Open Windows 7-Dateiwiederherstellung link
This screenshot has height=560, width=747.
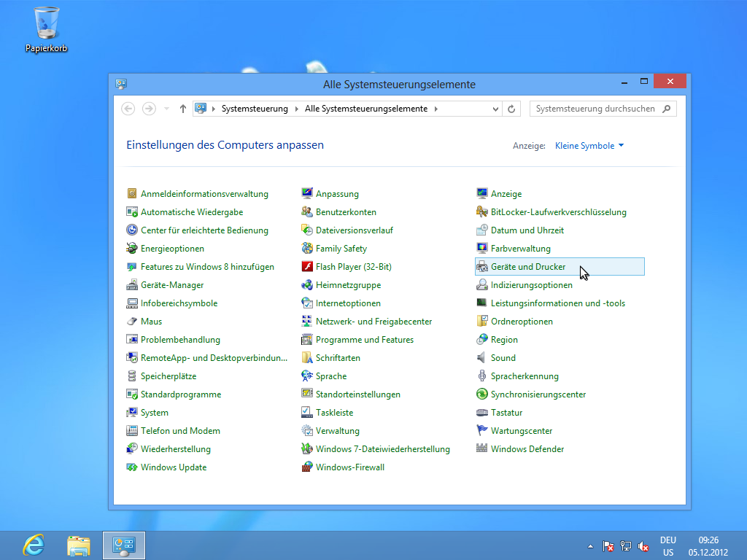pyautogui.click(x=382, y=449)
